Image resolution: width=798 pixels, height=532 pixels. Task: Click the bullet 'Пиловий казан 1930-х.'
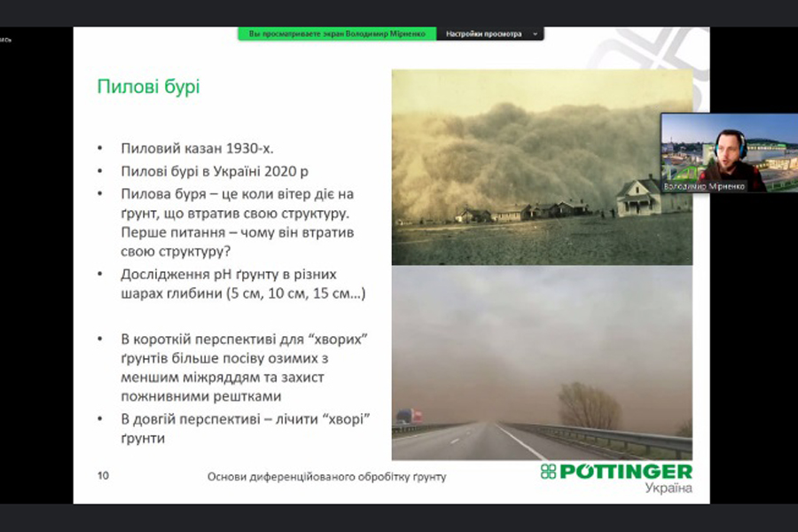(x=197, y=148)
